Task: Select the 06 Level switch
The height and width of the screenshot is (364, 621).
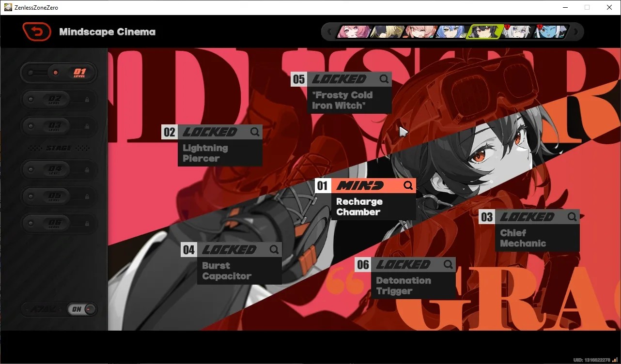Action: pos(59,224)
